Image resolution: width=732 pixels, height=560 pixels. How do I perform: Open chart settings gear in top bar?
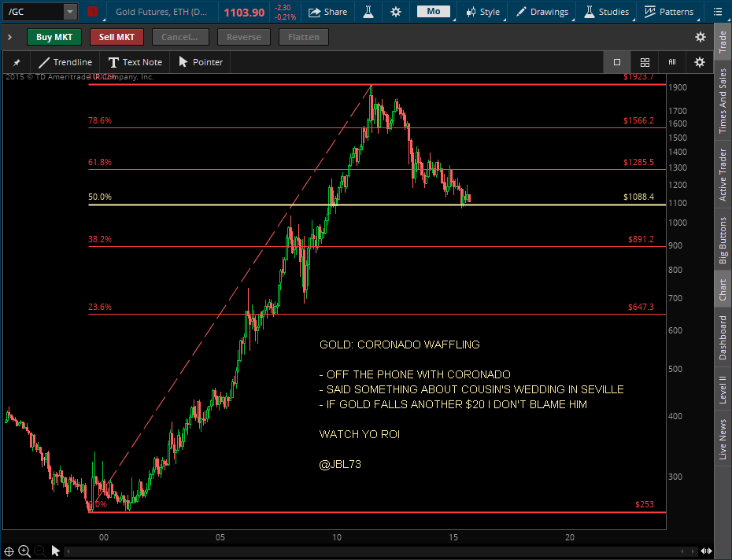click(x=396, y=12)
